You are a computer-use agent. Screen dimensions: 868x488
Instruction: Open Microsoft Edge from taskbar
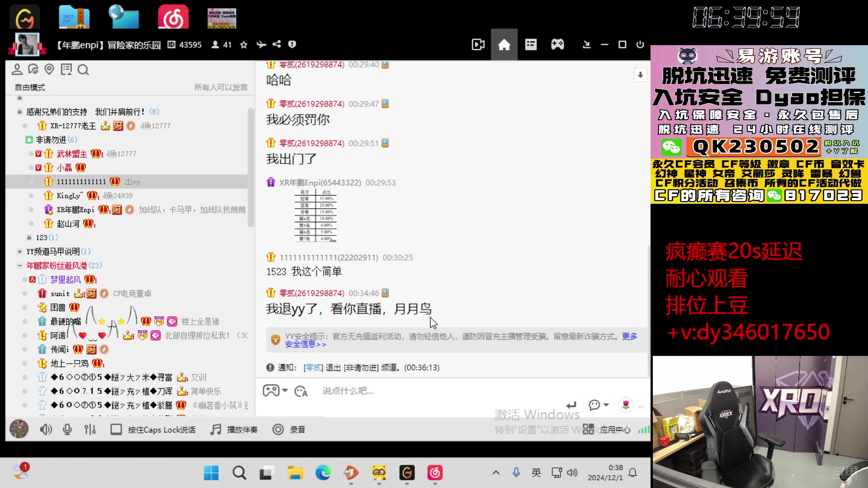(323, 473)
